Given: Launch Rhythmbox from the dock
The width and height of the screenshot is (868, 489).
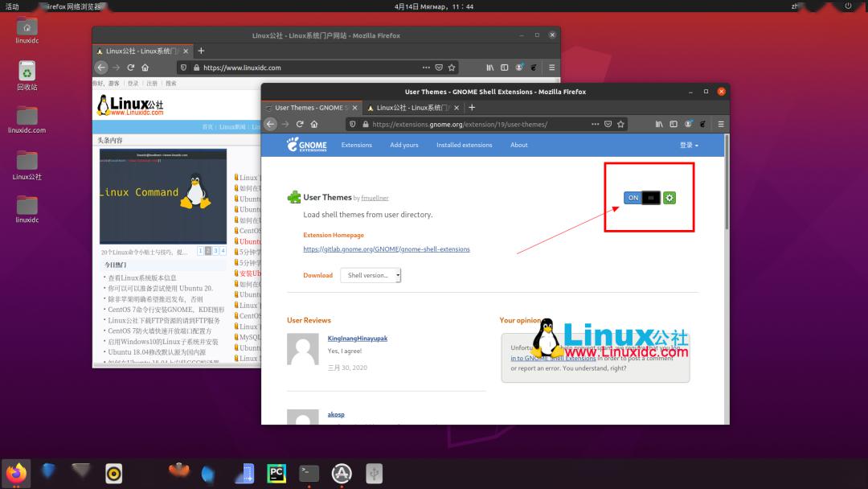Looking at the screenshot, I should coord(113,474).
